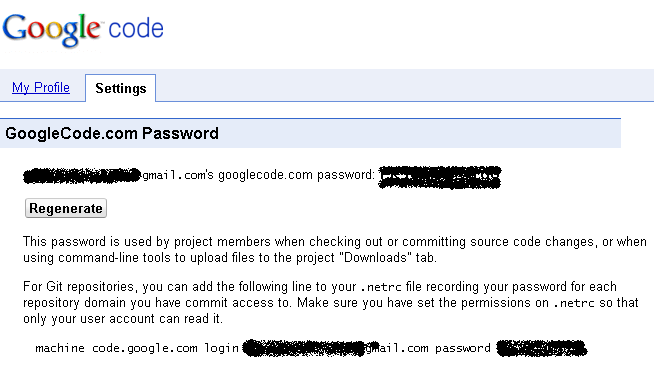Viewport: 654px width, 374px height.
Task: Open the My Profile link
Action: tap(41, 88)
